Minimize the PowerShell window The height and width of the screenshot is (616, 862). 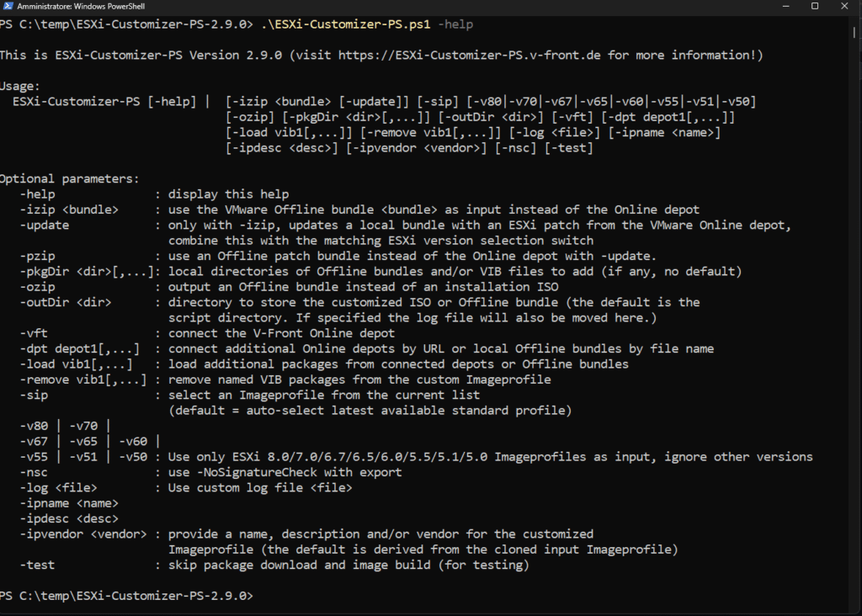click(x=785, y=6)
